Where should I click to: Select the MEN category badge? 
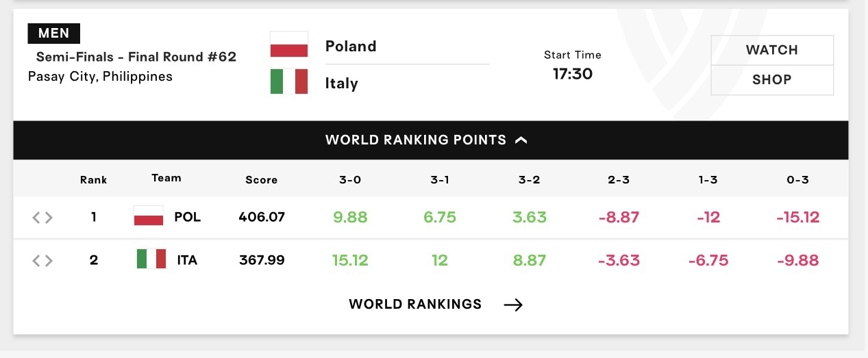coord(53,33)
